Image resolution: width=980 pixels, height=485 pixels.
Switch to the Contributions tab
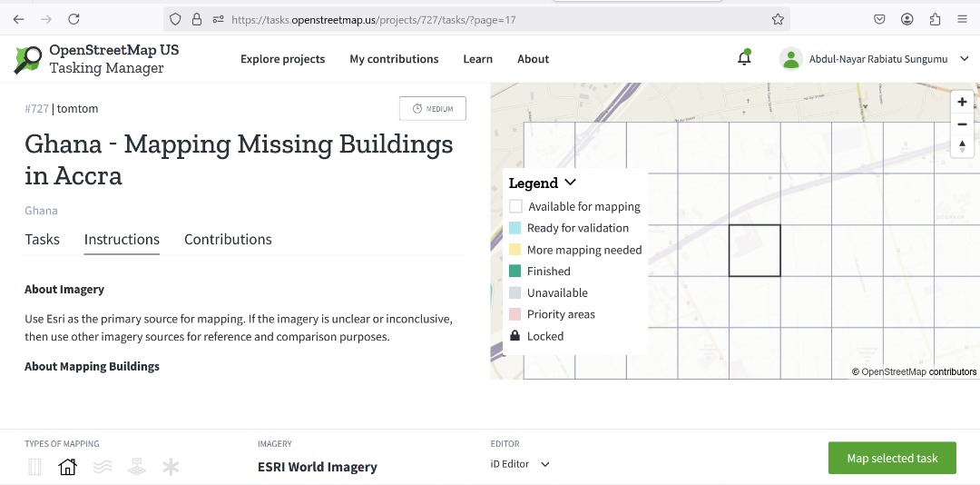pos(228,240)
